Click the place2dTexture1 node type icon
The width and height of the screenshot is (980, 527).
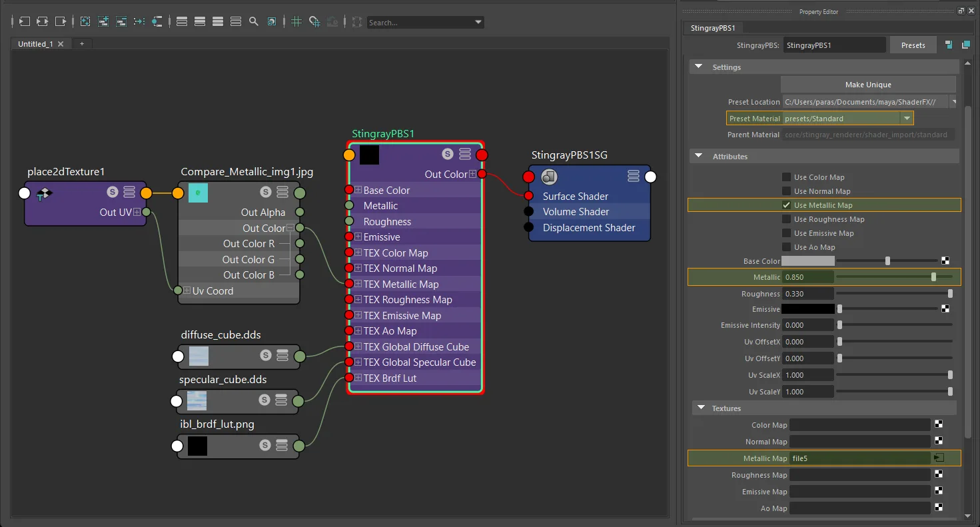pos(45,193)
